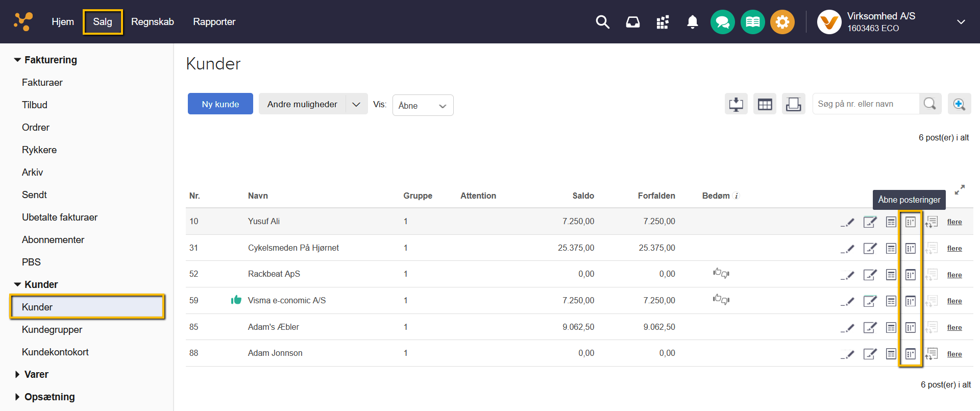
Task: Open the Vis filter dropdown showing Åbne
Action: click(x=423, y=105)
